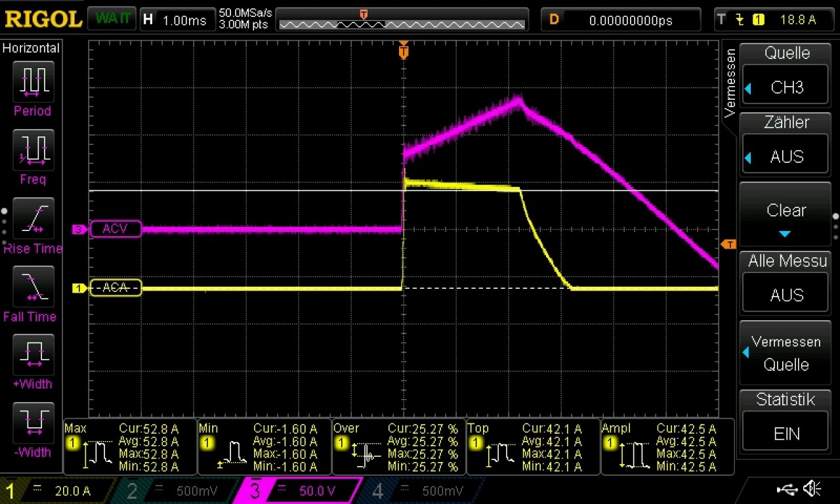Click the waveform memory overview bar
Viewport: 840px width, 504px height.
click(x=402, y=24)
